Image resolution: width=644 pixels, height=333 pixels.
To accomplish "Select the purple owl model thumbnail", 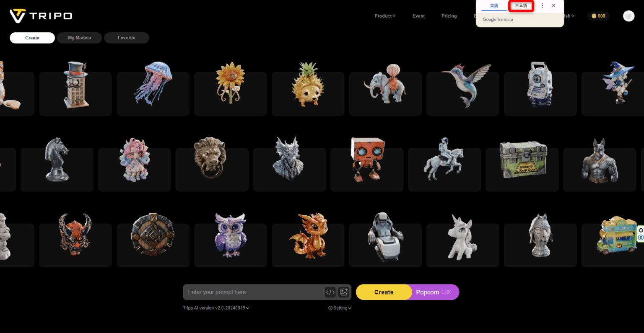I will (x=230, y=235).
